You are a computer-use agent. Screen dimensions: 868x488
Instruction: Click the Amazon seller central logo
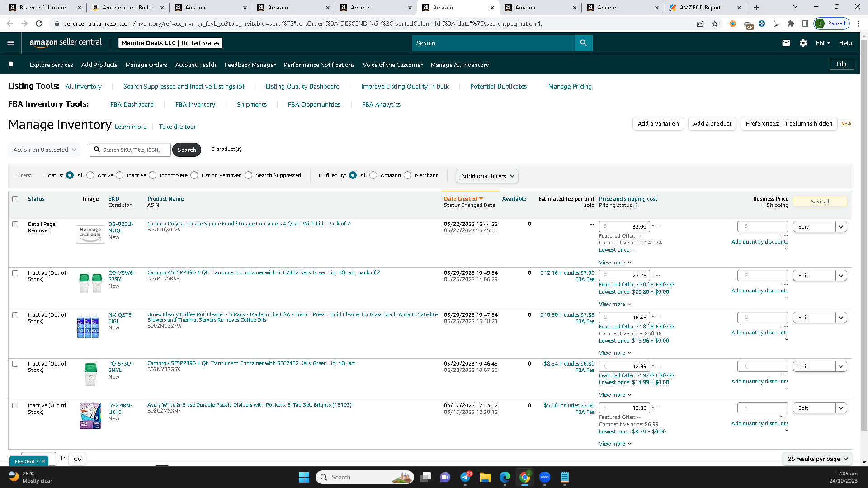(66, 42)
